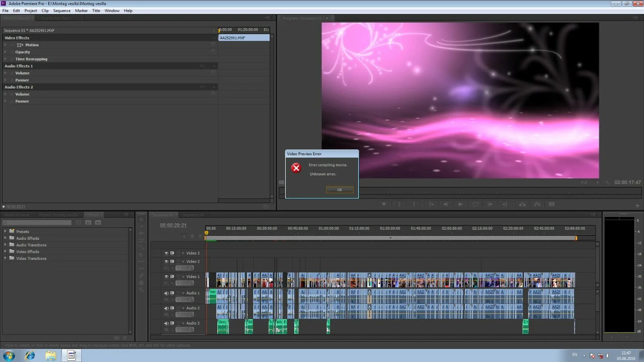
Task: Play the sequence in Program monitor
Action: pyautogui.click(x=460, y=204)
